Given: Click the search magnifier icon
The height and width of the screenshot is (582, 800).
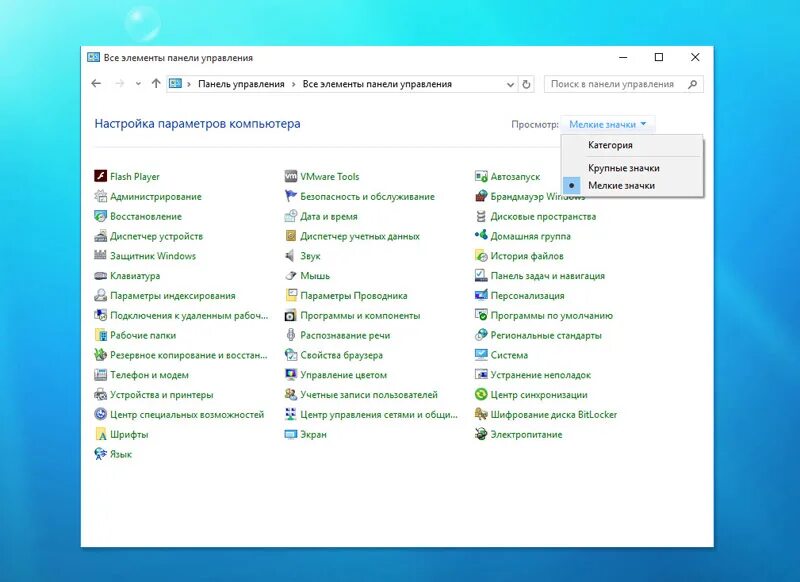Looking at the screenshot, I should [692, 84].
